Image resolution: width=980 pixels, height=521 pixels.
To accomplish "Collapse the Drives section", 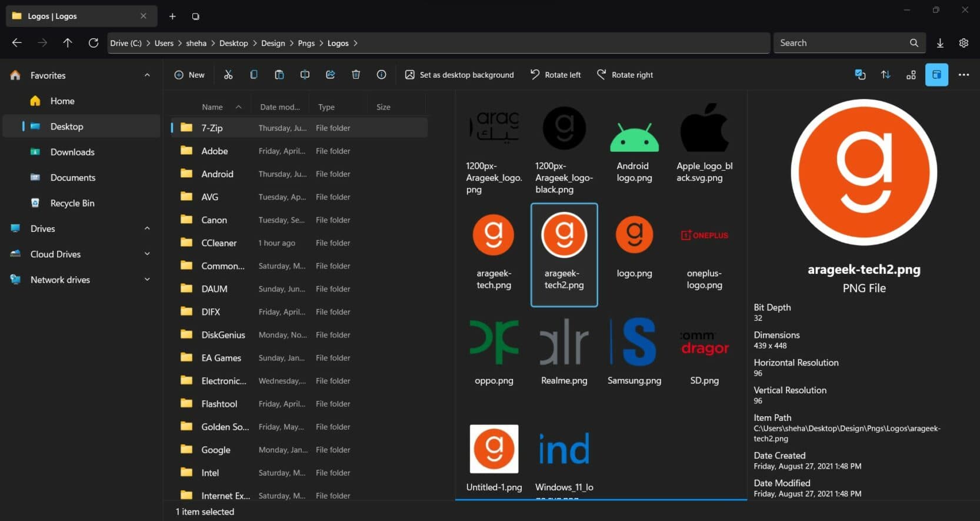I will [x=147, y=228].
